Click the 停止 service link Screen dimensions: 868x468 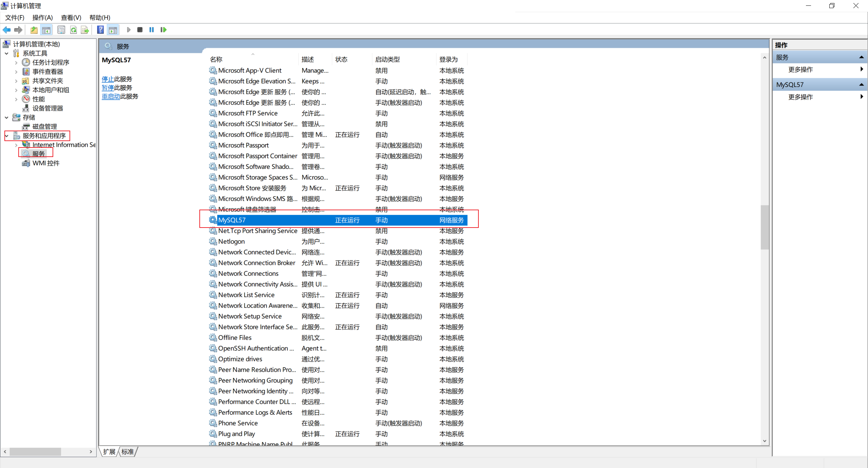(x=108, y=79)
